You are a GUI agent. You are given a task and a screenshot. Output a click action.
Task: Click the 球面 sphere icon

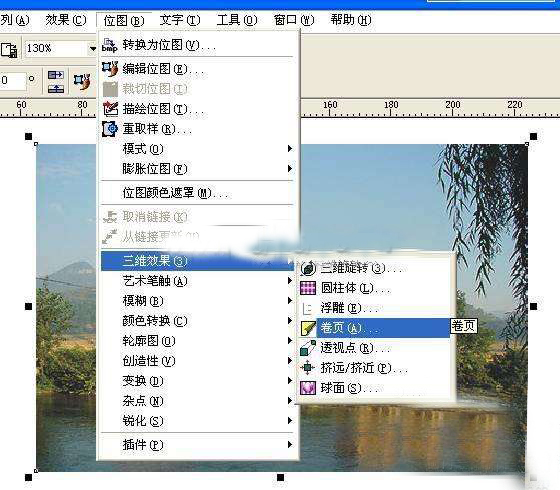(x=308, y=388)
